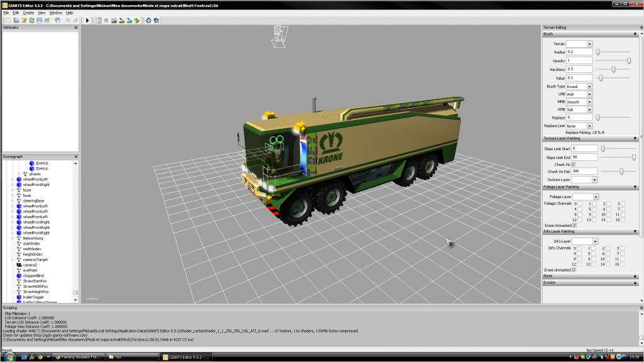Toggle Info Layer Erase Unmasked checkbox
This screenshot has width=644, height=362.
pyautogui.click(x=574, y=270)
